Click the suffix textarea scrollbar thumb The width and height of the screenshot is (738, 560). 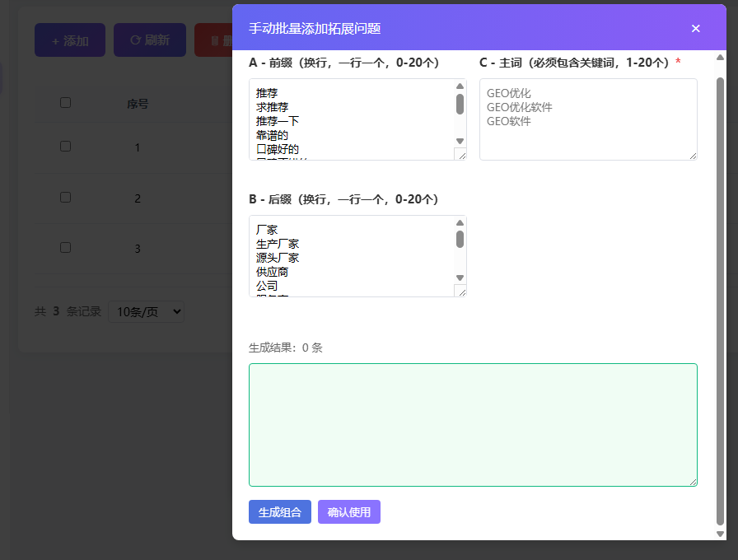[460, 239]
